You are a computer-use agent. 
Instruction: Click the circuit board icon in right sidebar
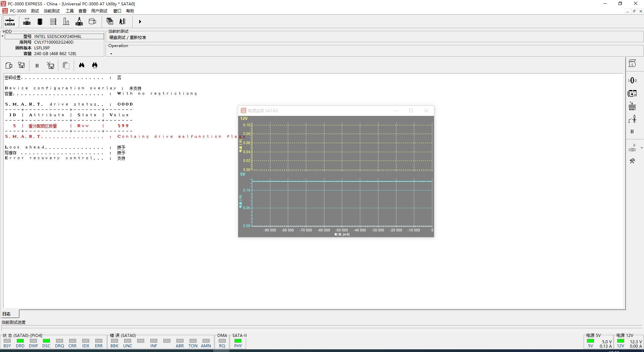[632, 93]
